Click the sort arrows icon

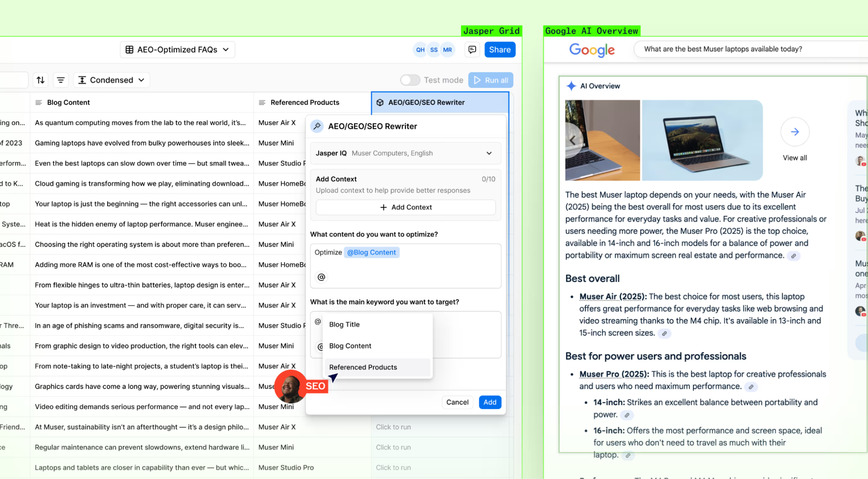(x=40, y=80)
